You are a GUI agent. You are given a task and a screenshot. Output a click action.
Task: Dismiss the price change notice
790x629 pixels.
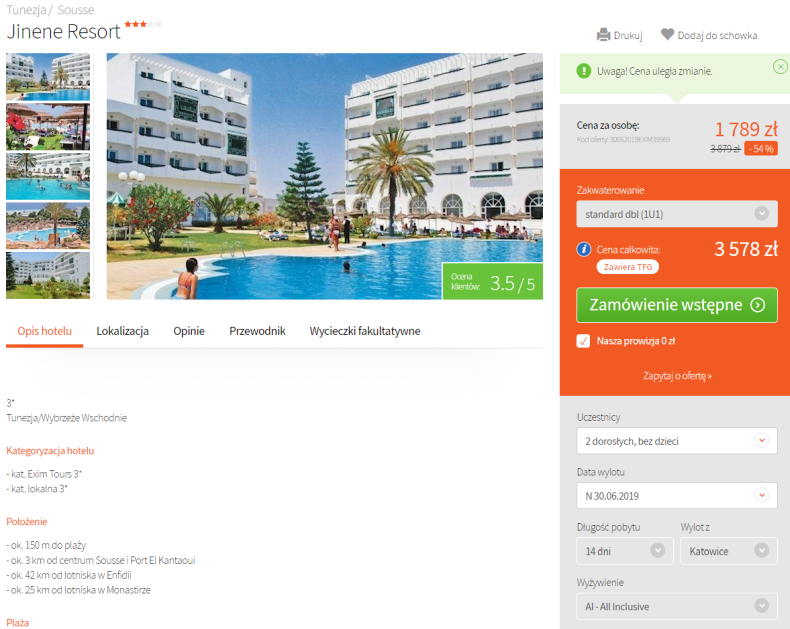coord(780,67)
